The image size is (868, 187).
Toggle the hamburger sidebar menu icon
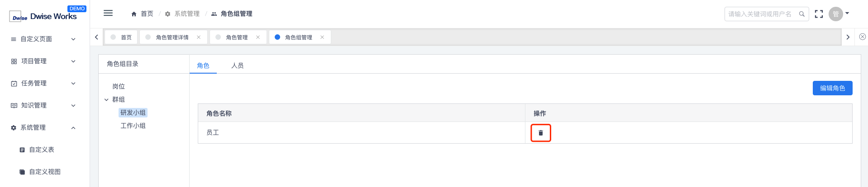pyautogui.click(x=108, y=13)
